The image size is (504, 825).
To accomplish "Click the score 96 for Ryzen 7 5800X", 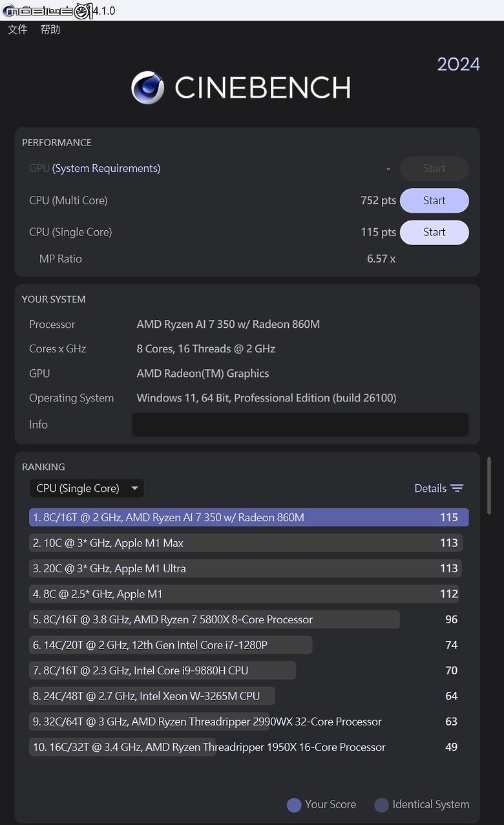I will pyautogui.click(x=451, y=619).
